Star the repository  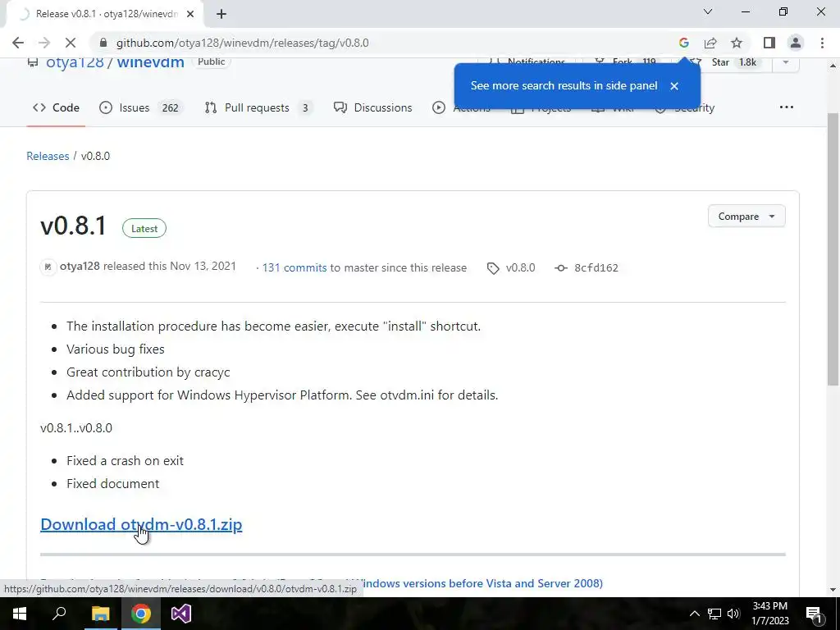[x=729, y=62]
